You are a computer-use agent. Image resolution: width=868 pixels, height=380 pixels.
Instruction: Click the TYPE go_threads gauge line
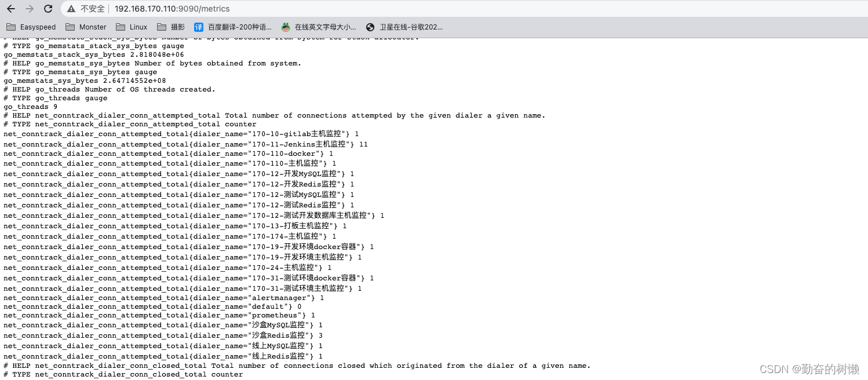tap(56, 98)
